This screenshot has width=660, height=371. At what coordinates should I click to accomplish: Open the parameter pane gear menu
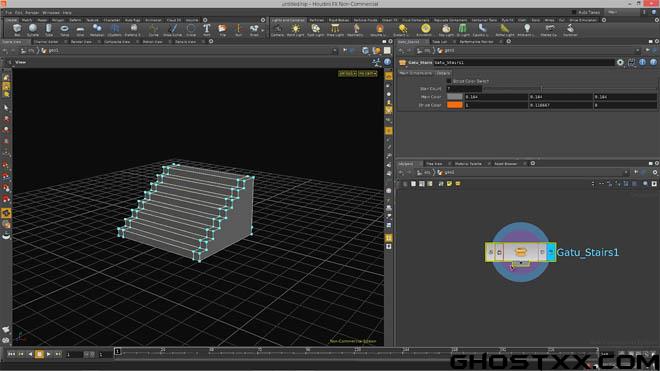pos(620,62)
